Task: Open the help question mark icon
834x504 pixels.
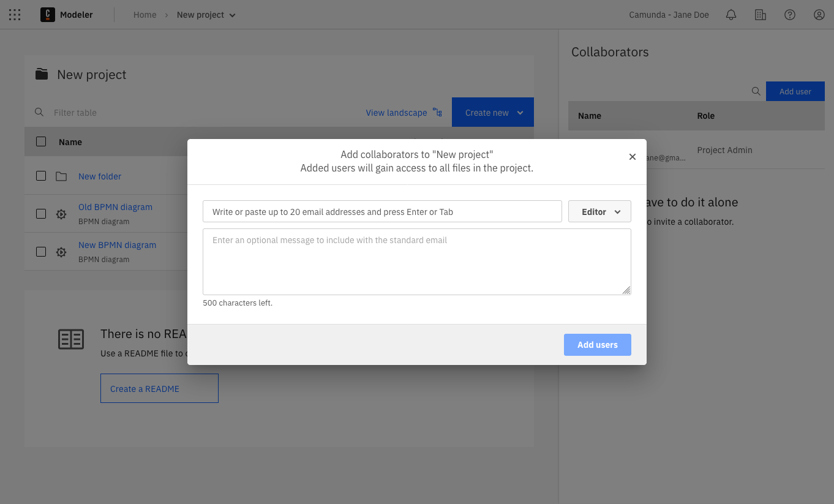Action: [x=789, y=15]
